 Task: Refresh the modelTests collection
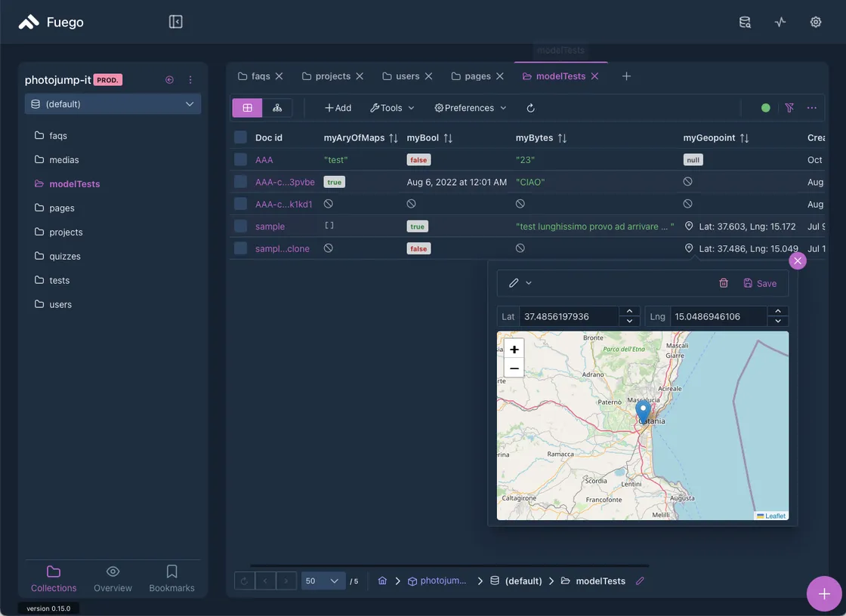tap(531, 108)
